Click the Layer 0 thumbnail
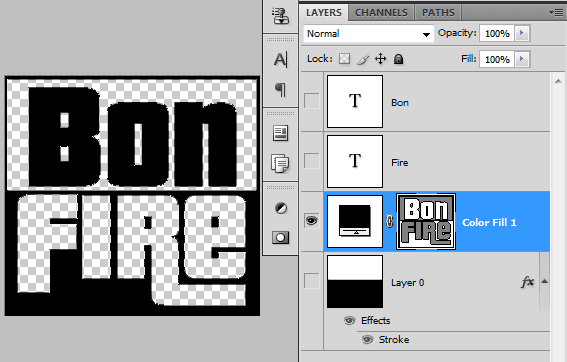Viewport: 567px width, 362px height. pos(355,282)
